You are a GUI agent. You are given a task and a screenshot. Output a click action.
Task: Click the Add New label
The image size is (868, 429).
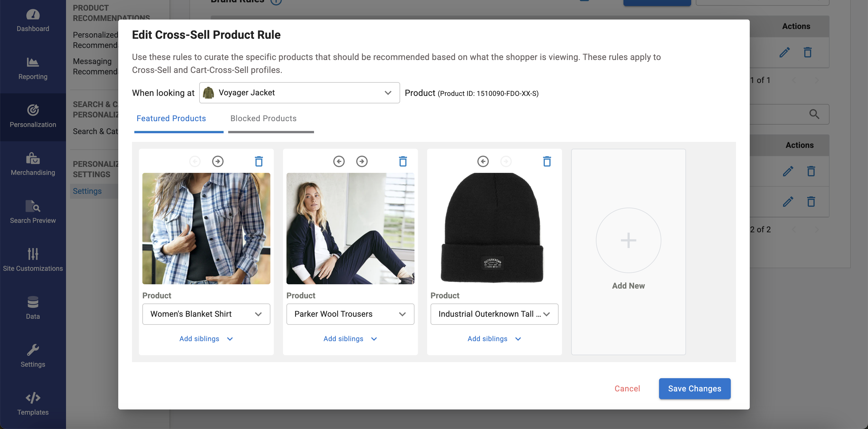628,286
